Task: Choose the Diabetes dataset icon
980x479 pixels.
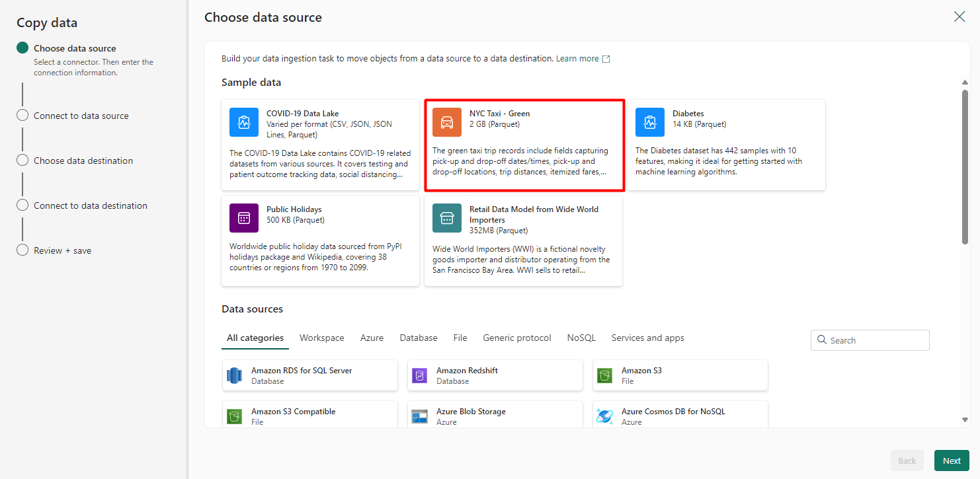Action: 650,122
